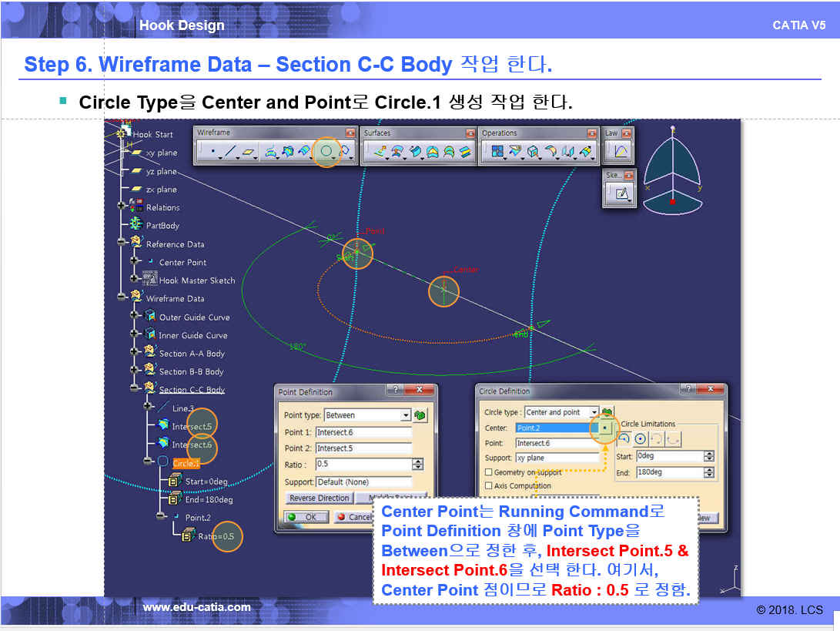The width and height of the screenshot is (840, 631).
Task: Select the Circle tool in Wireframe toolbar
Action: click(326, 152)
